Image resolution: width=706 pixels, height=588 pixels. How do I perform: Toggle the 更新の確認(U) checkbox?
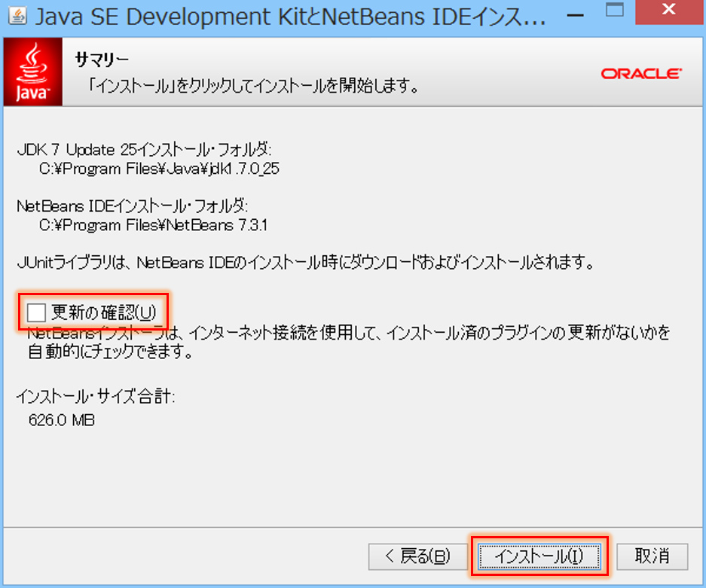click(x=36, y=312)
